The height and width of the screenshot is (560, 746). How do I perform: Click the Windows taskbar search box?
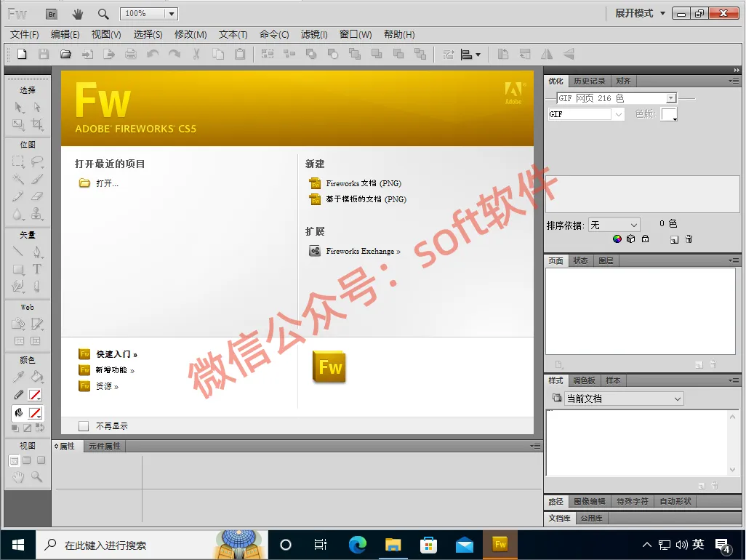[152, 545]
